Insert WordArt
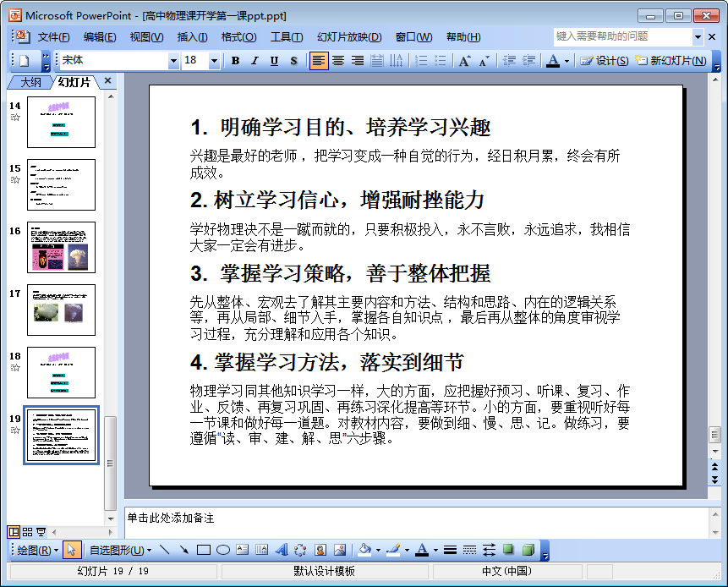 tap(282, 551)
